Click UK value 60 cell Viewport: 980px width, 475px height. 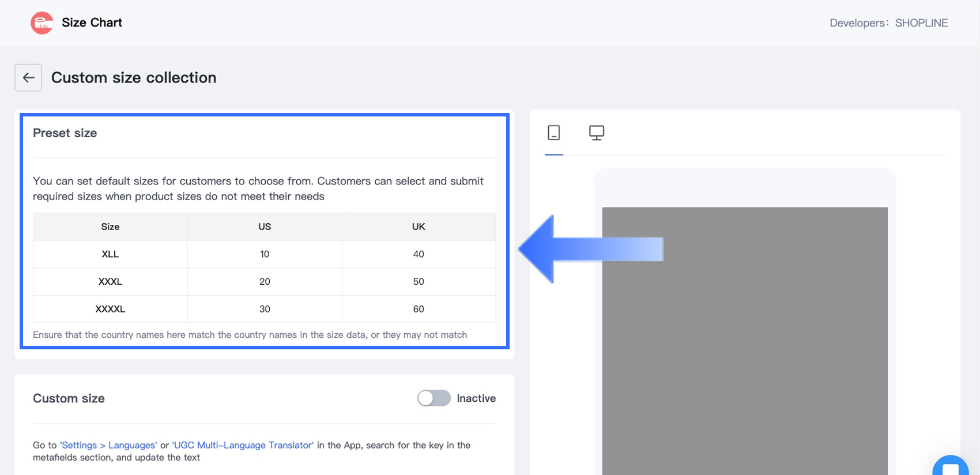pos(419,309)
